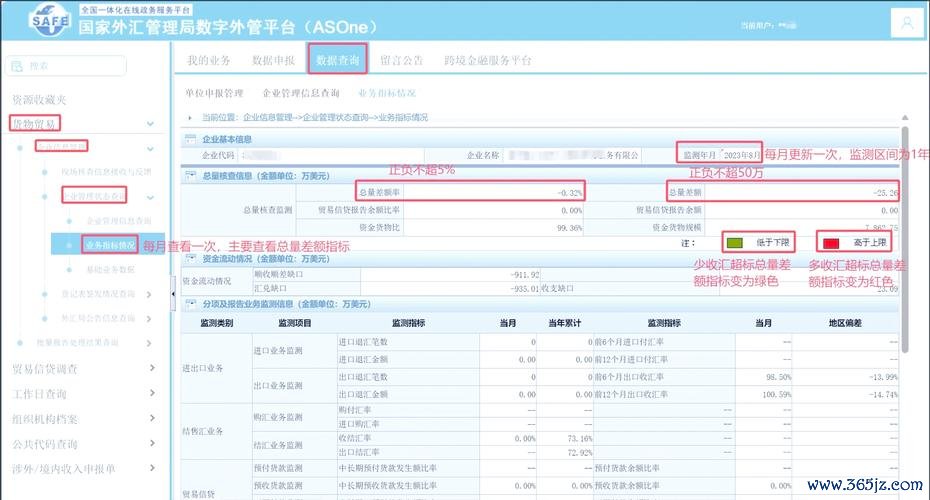Open the 跨境金融服务平台 tab
Screen dimensions: 930x500
click(x=488, y=60)
